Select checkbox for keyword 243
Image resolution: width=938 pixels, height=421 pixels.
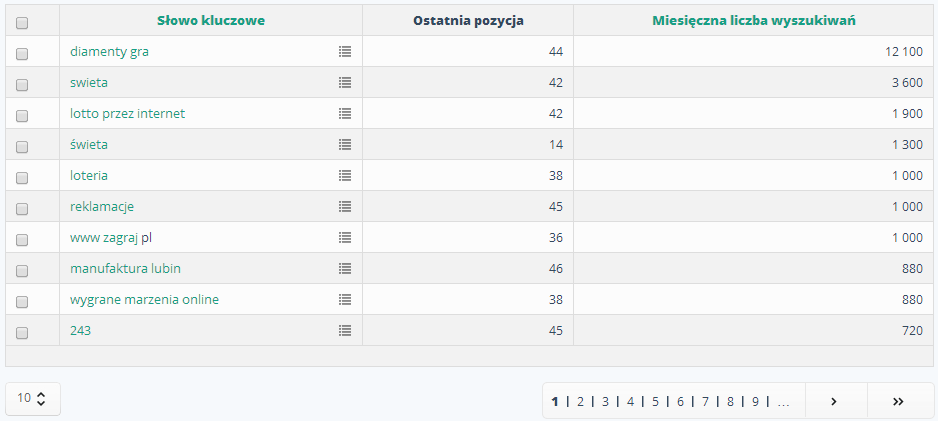(x=22, y=332)
